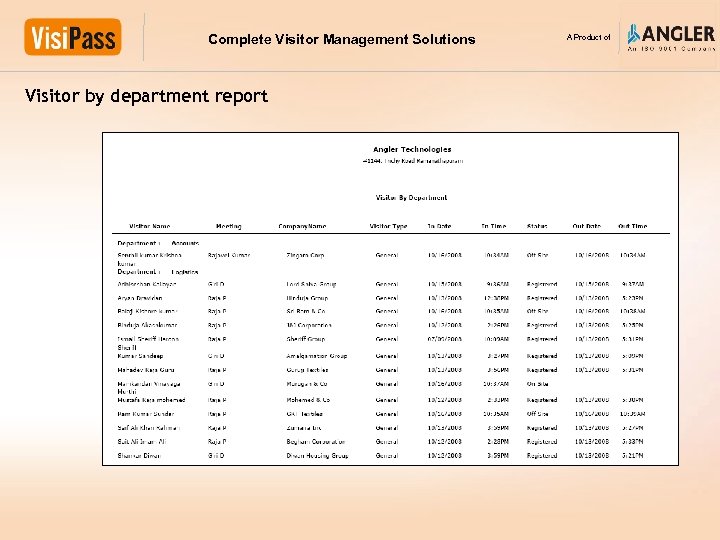The image size is (720, 540).
Task: Select the 'Visitor by department report' slide title
Action: [146, 96]
